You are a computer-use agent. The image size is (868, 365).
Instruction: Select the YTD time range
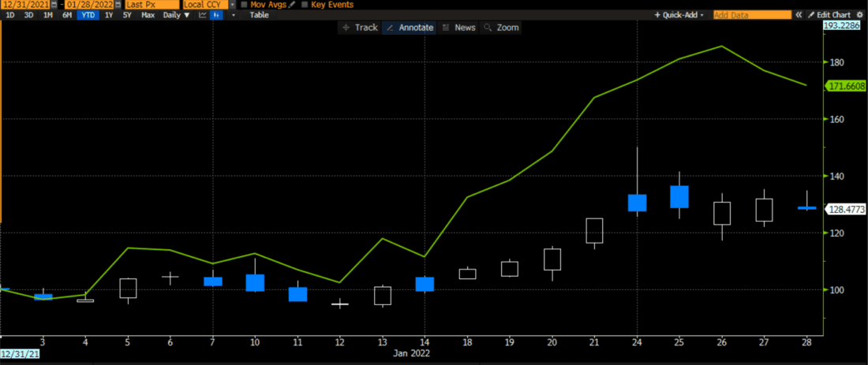pos(88,15)
